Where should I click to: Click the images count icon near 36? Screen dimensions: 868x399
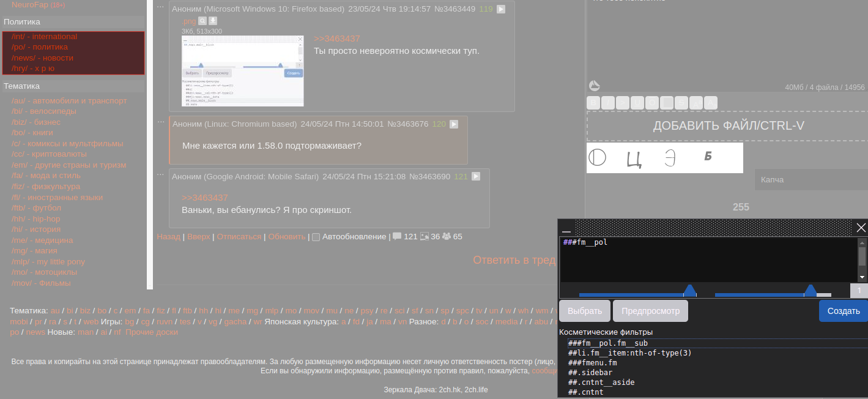tap(425, 236)
